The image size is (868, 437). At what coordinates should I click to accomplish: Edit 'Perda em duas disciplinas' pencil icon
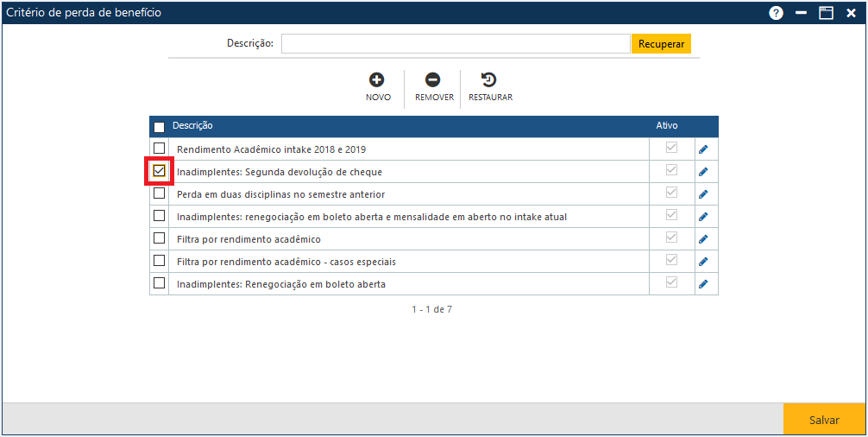coord(703,194)
